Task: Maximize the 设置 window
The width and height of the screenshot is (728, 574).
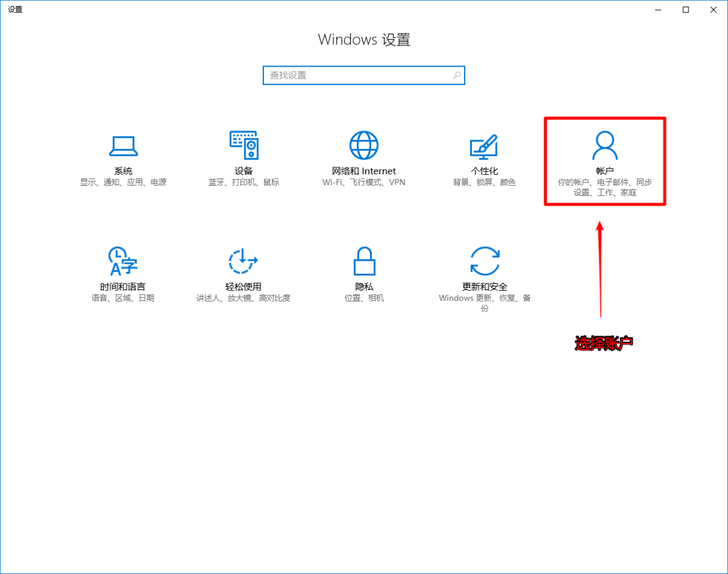Action: pos(686,9)
